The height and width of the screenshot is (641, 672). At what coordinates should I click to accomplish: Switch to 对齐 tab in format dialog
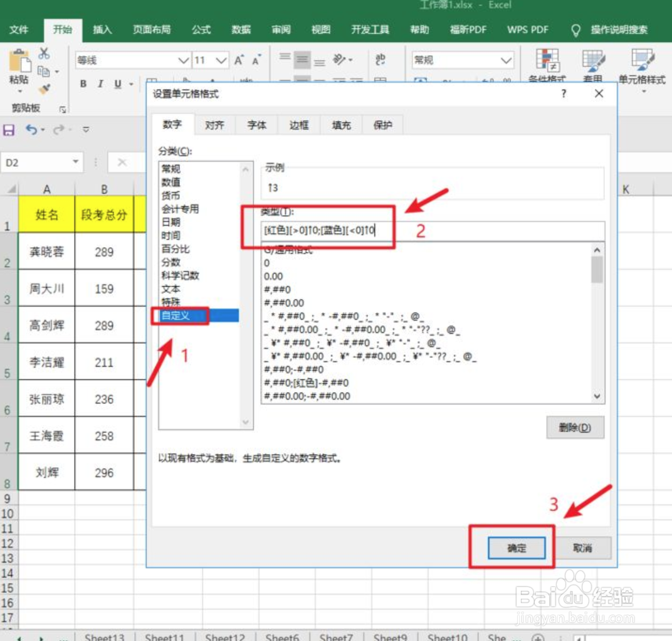point(214,125)
